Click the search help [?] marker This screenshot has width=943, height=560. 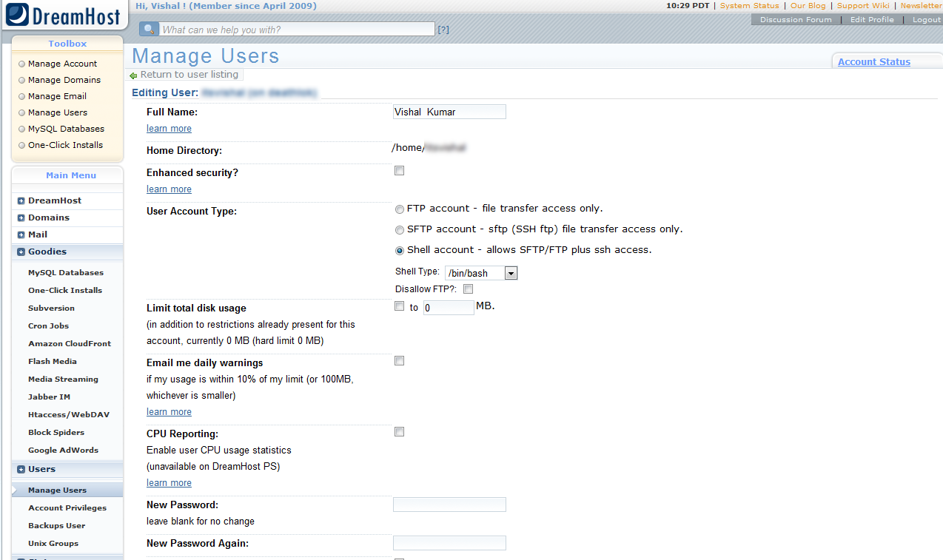click(x=443, y=30)
